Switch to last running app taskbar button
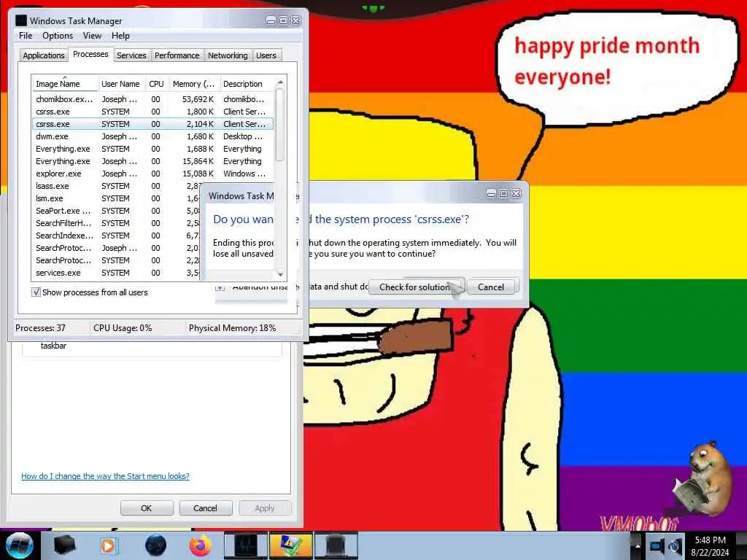Image resolution: width=747 pixels, height=560 pixels. (x=336, y=545)
